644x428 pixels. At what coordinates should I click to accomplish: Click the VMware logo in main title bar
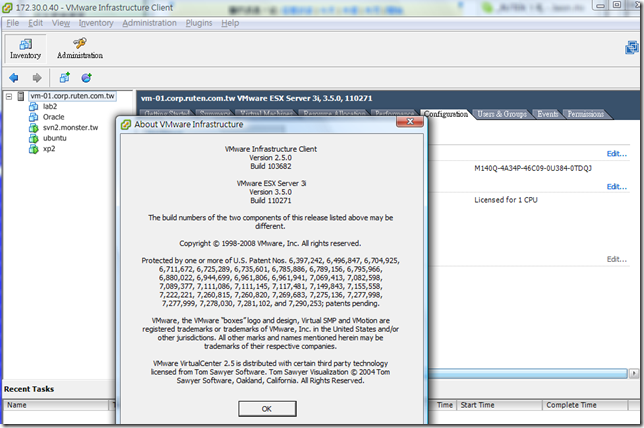[x=7, y=7]
